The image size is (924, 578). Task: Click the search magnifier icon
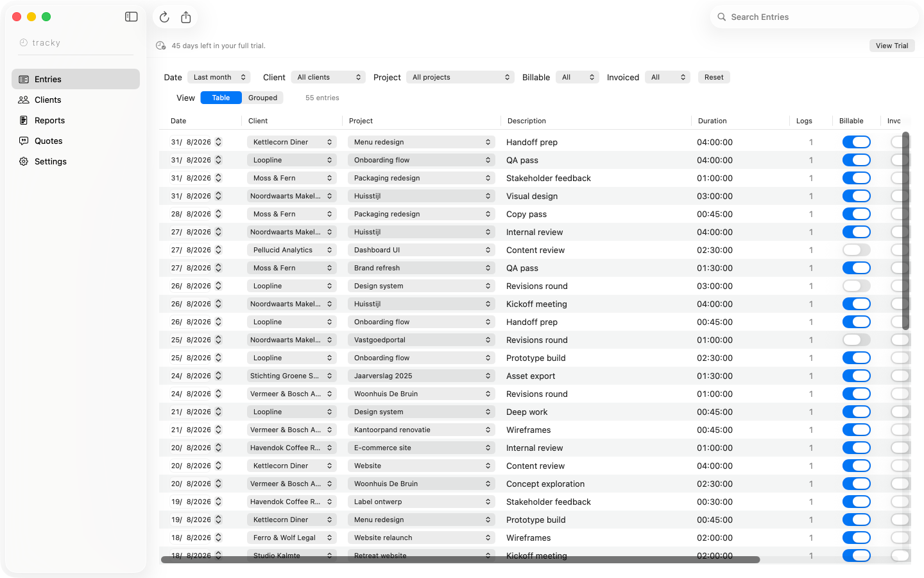[x=722, y=17]
